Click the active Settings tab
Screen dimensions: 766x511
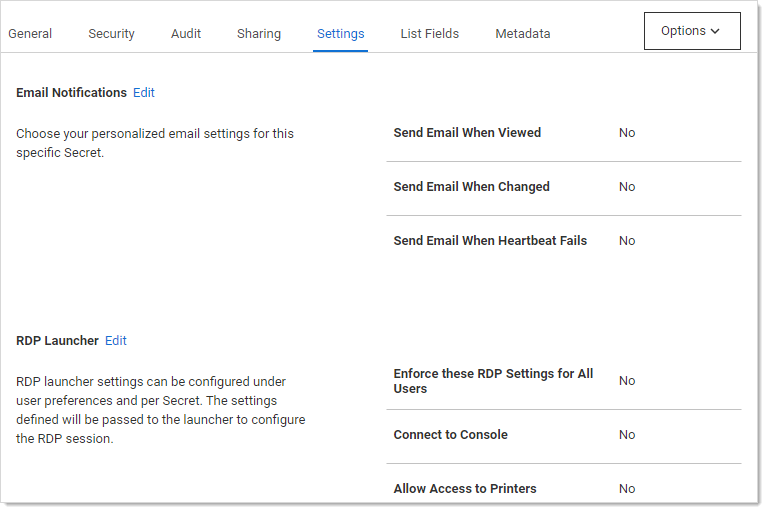coord(340,34)
